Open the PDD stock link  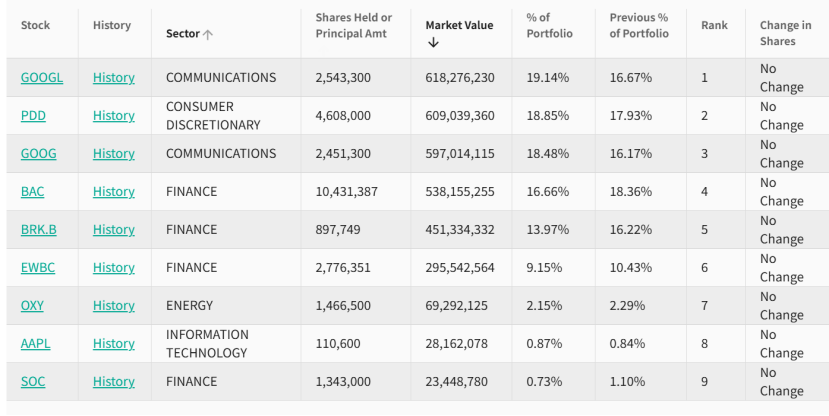tap(33, 116)
